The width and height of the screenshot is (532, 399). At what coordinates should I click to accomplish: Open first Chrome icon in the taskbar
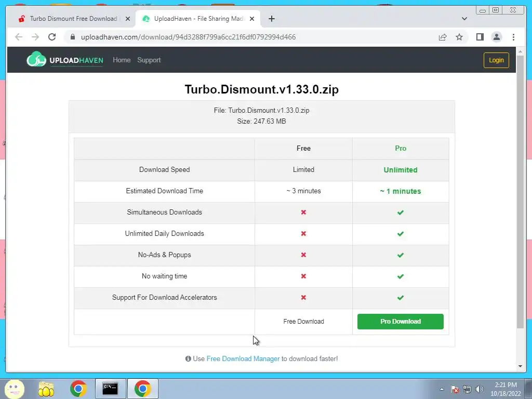78,389
